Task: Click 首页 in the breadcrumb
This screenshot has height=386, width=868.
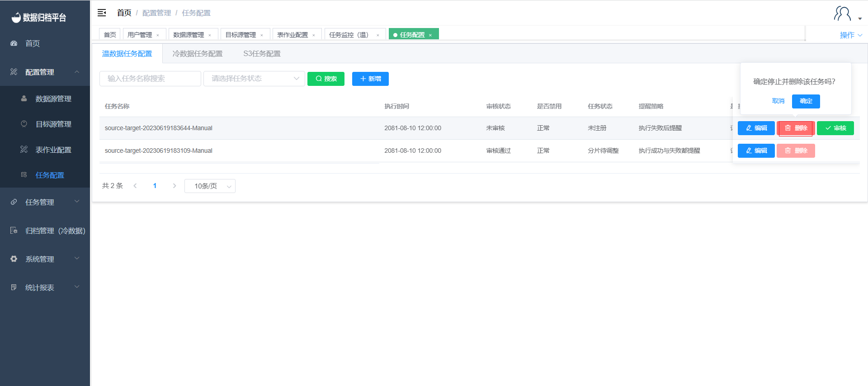Action: click(124, 13)
